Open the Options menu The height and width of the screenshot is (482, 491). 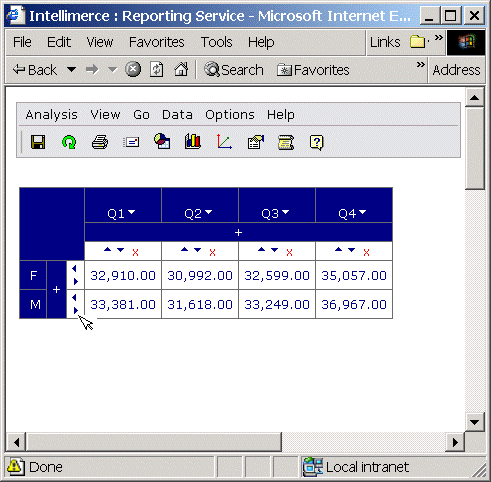click(230, 115)
